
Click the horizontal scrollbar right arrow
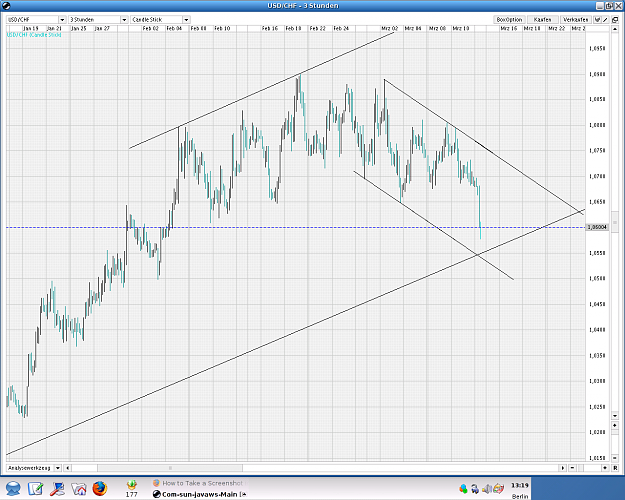[x=563, y=468]
